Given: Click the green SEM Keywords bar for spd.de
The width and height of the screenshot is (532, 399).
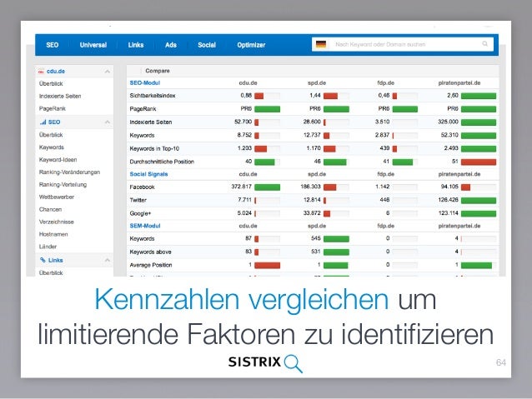Looking at the screenshot, I should pyautogui.click(x=336, y=239).
